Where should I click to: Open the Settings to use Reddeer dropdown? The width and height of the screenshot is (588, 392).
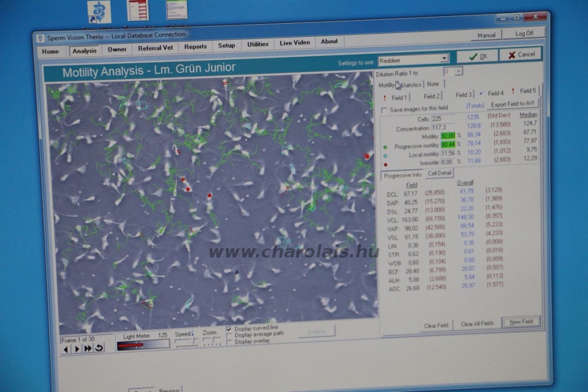coord(443,59)
